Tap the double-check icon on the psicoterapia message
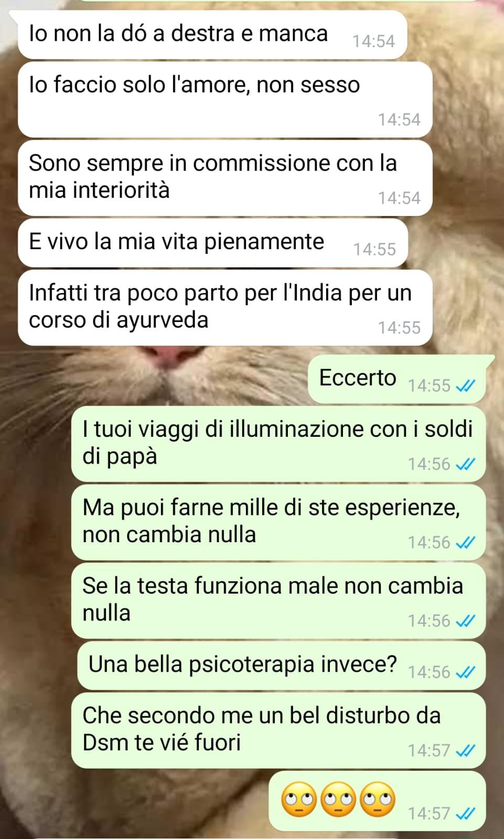Screen dimensions: 504x839 click(465, 672)
